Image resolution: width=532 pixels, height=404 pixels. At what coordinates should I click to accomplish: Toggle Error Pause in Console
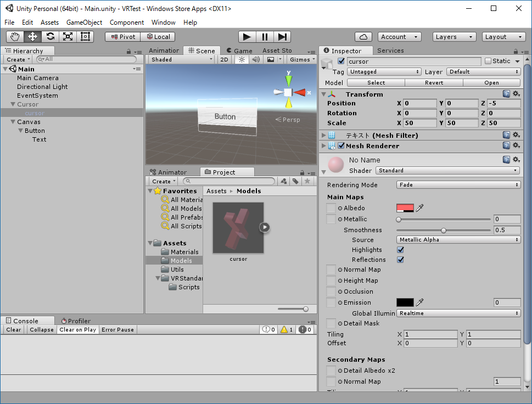[x=117, y=330]
